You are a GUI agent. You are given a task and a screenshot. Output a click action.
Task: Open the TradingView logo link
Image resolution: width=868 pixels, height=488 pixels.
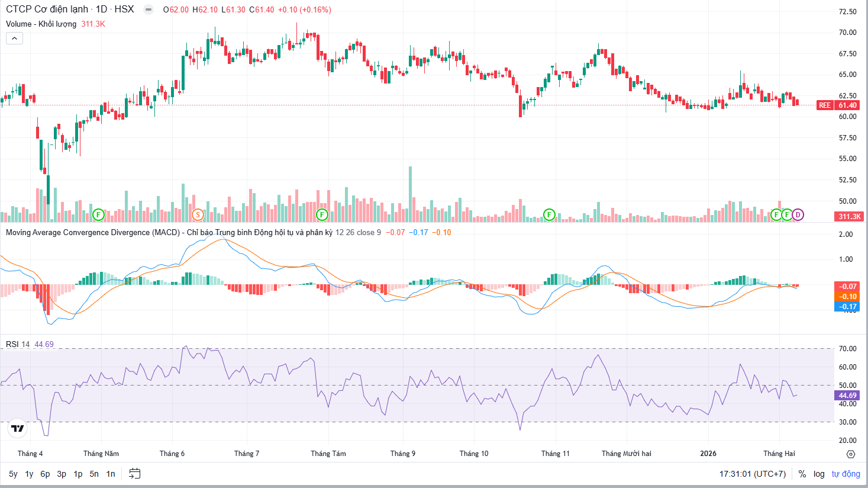tap(18, 428)
